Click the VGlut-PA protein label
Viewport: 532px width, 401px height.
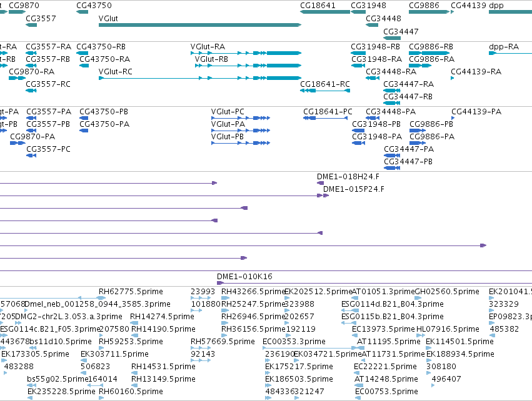(228, 124)
